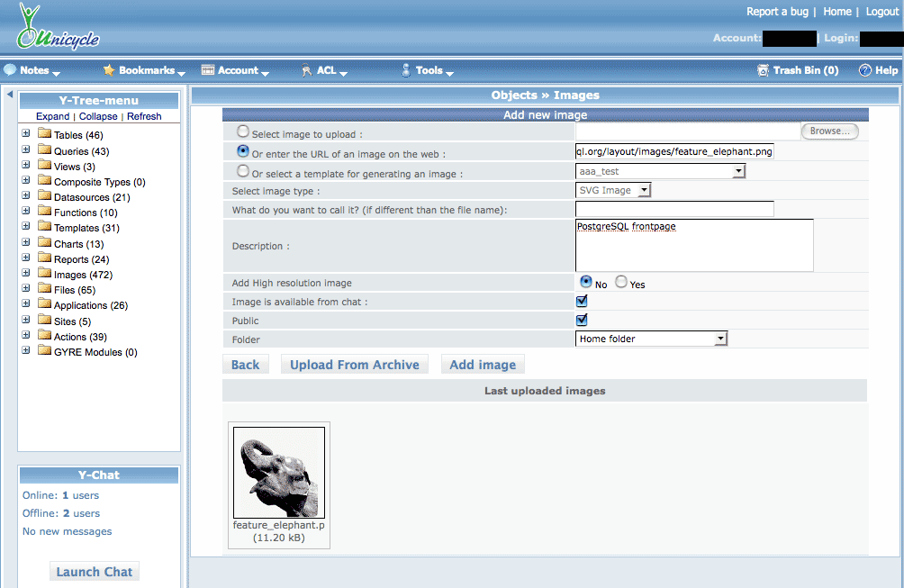Viewport: 904px width, 588px height.
Task: Uncheck the Public checkbox
Action: coord(582,320)
